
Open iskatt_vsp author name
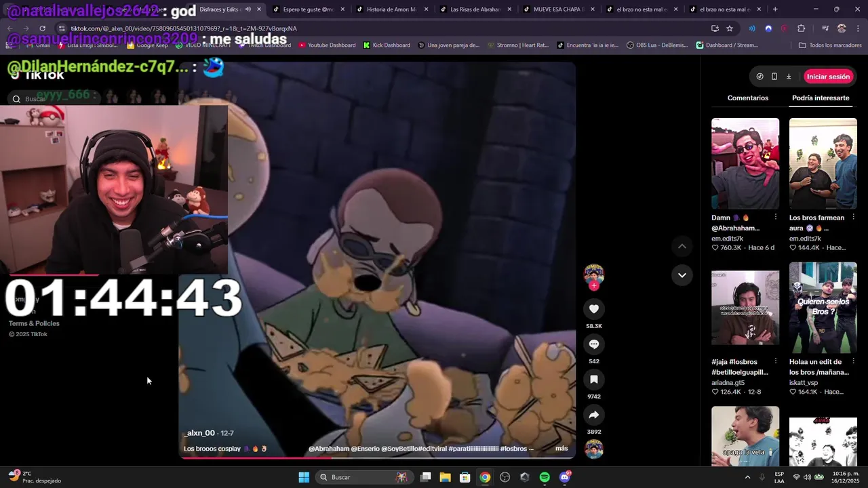point(805,383)
